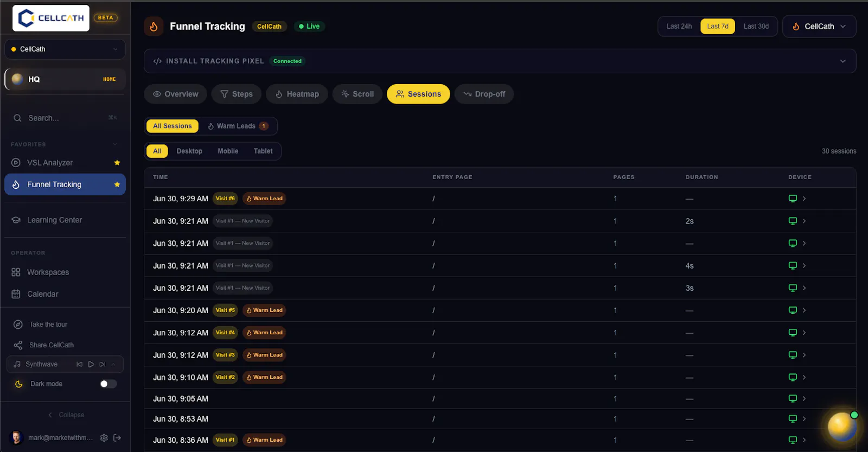Show All Sessions filter

coord(173,126)
